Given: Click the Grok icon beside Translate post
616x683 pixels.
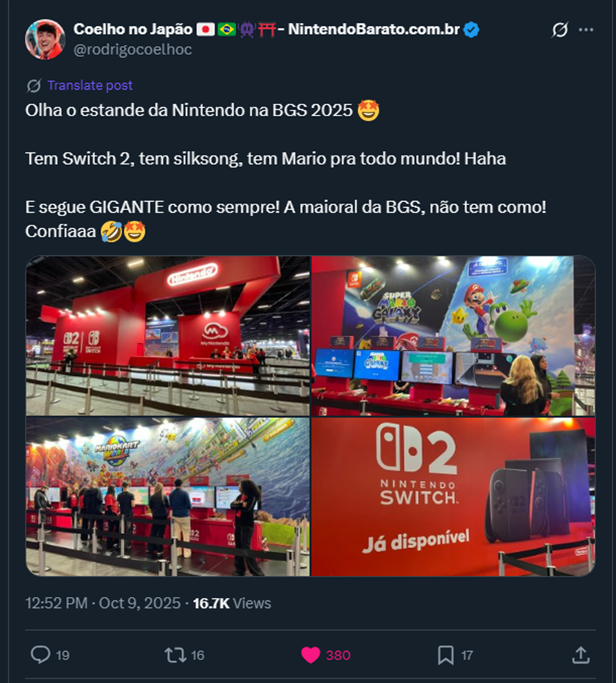Looking at the screenshot, I should pyautogui.click(x=33, y=86).
